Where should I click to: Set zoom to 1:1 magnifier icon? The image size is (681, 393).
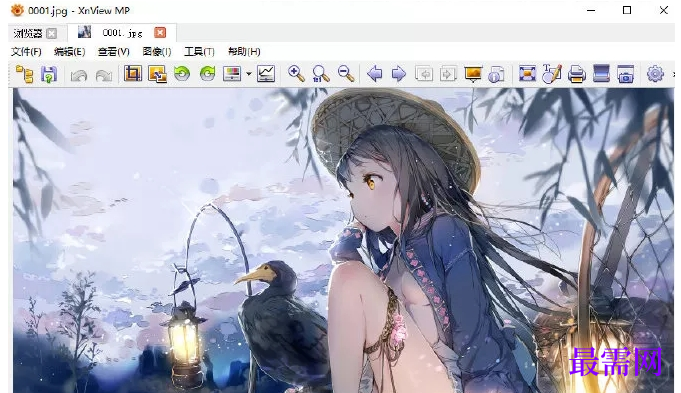tap(321, 74)
